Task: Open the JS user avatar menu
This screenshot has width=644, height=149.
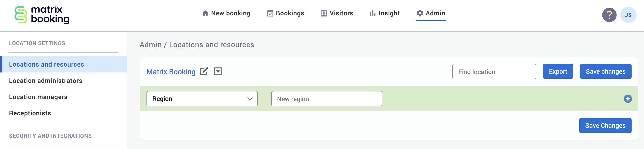Action: click(628, 15)
